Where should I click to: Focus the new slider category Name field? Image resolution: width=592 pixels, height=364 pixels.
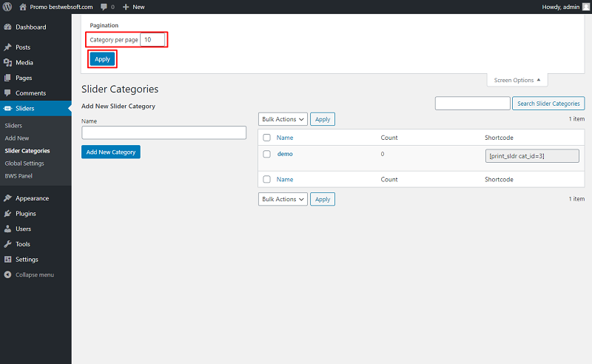coord(164,132)
